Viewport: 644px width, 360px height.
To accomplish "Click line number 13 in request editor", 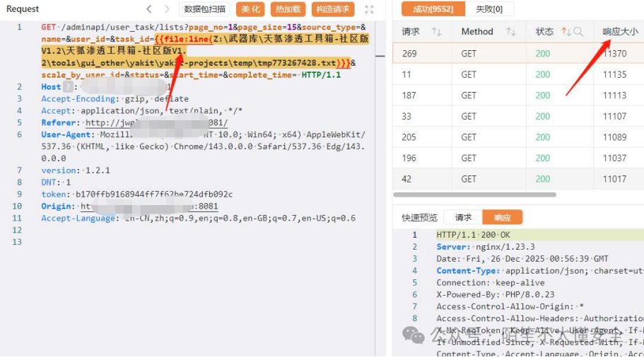I will coord(17,242).
